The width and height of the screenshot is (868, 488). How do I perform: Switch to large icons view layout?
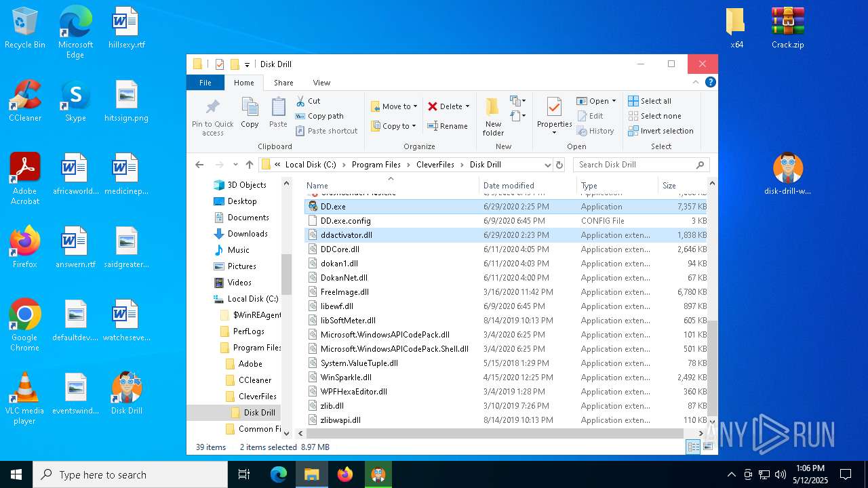click(708, 447)
